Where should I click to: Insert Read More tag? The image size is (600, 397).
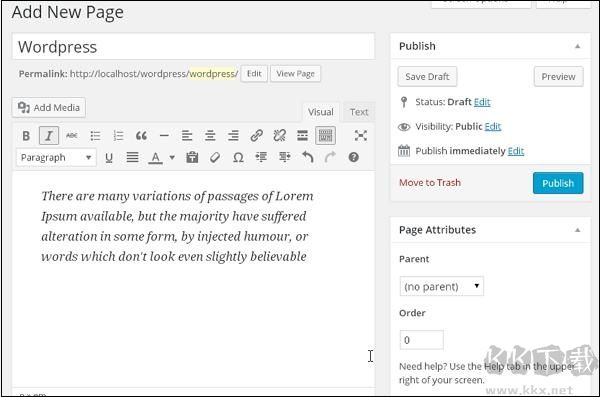tap(302, 136)
